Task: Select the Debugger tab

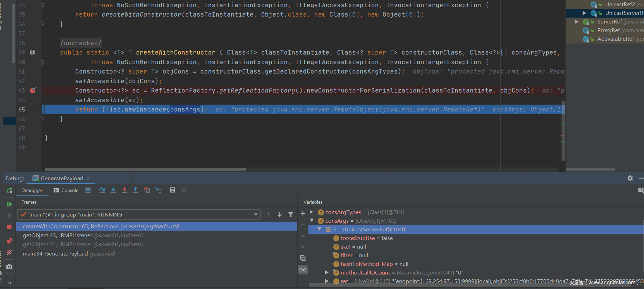Action: 32,190
